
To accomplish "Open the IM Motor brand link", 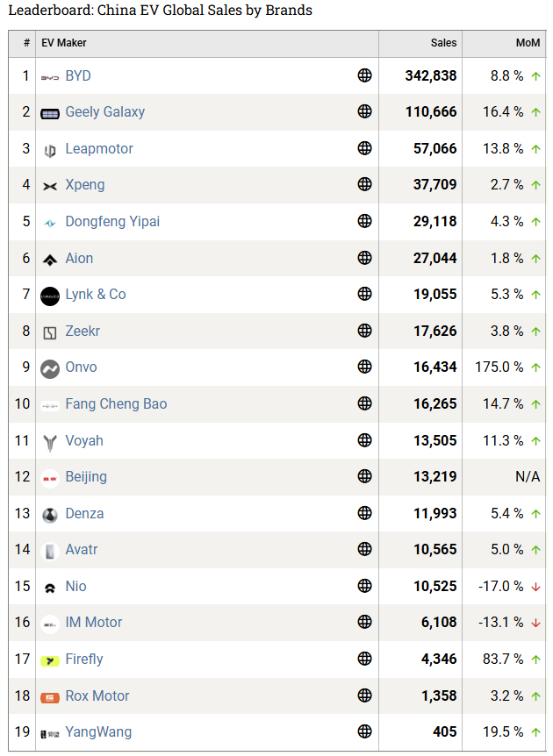I will pyautogui.click(x=94, y=622).
